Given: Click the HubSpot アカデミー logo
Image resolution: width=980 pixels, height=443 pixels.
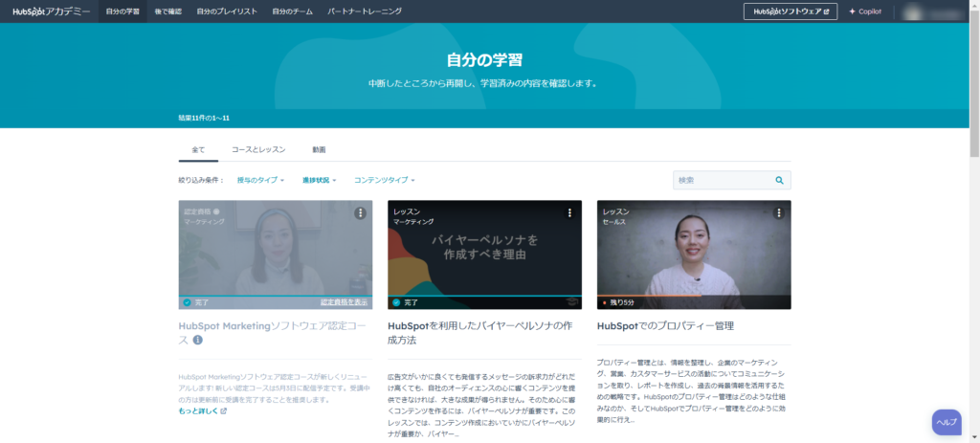Looking at the screenshot, I should [52, 11].
